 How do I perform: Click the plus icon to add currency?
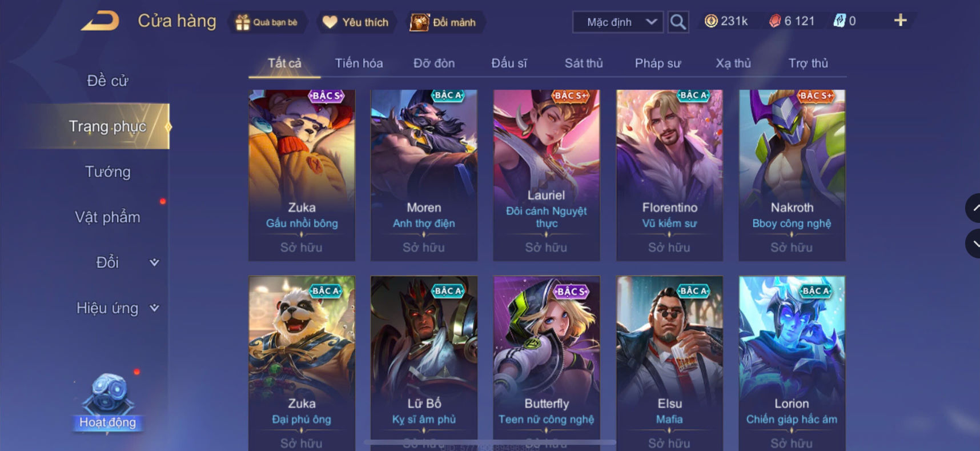pos(900,21)
